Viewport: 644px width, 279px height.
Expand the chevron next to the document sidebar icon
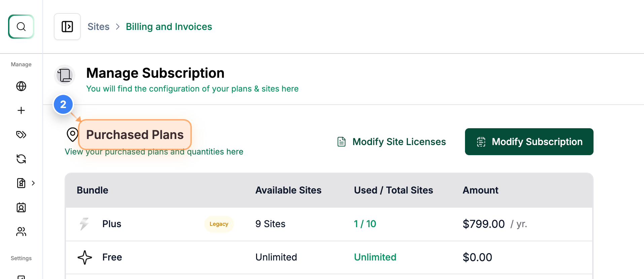[x=33, y=183]
